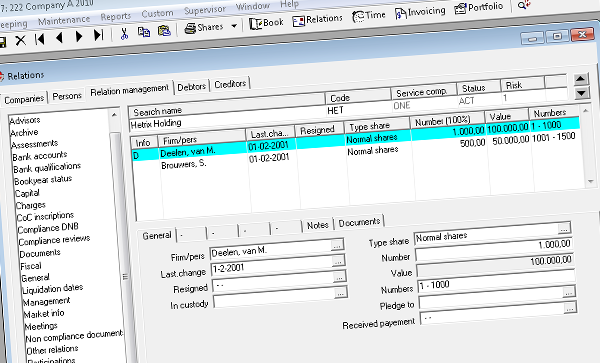Open the Last.change date picker button

[x=338, y=261]
